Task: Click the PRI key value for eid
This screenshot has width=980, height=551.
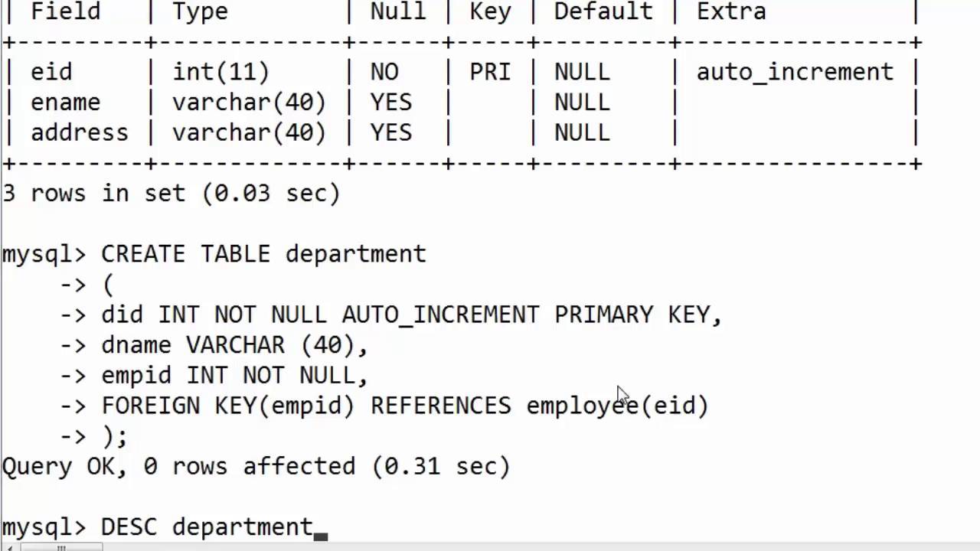Action: coord(490,72)
